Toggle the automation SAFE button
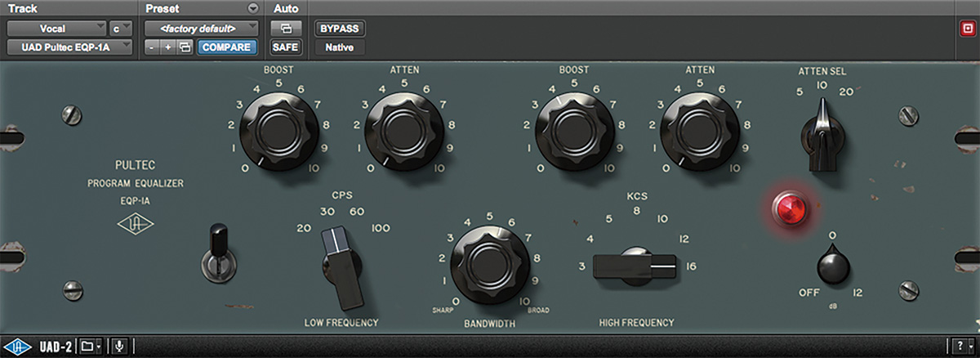The image size is (980, 358). 286,47
